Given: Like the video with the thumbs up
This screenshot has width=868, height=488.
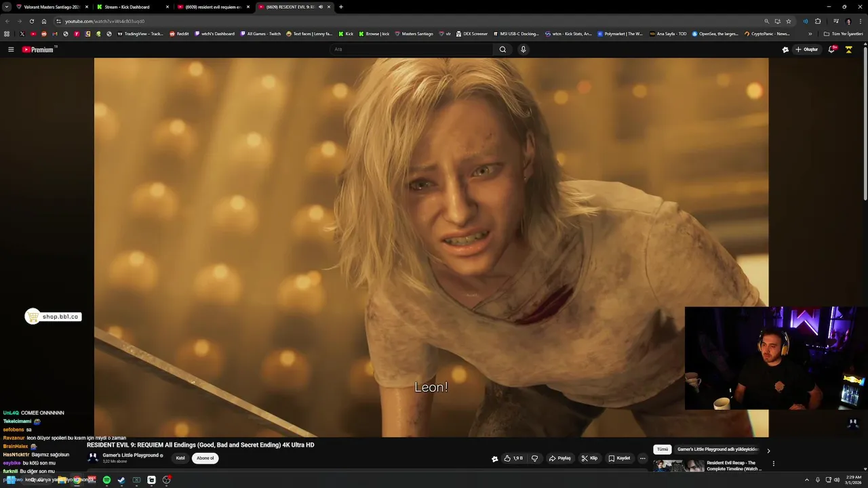Looking at the screenshot, I should tap(513, 458).
